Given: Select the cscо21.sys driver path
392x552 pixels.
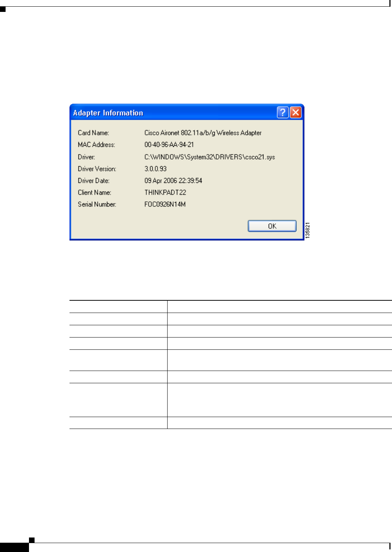Looking at the screenshot, I should [210, 157].
